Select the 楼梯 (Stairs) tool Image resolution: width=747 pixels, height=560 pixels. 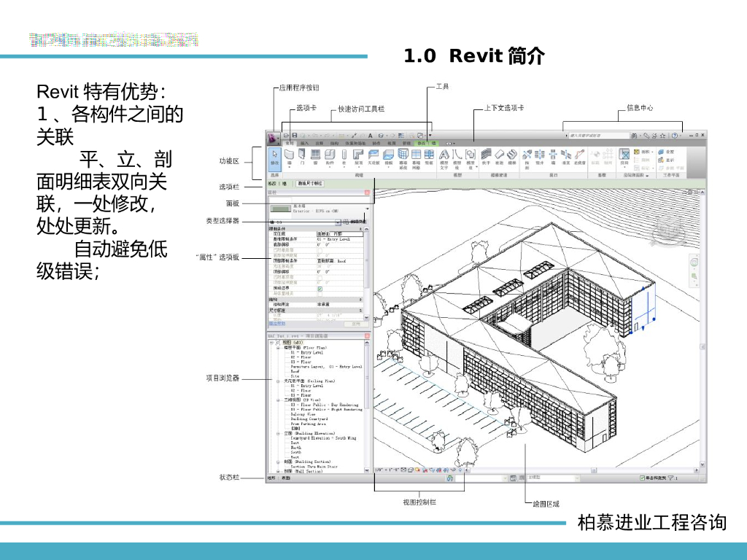point(512,157)
